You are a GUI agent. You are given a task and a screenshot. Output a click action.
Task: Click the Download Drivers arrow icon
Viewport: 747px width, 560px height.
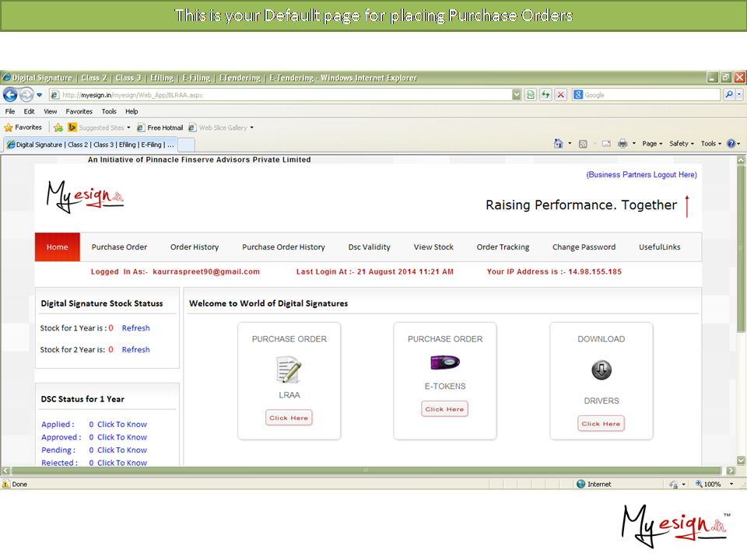(601, 371)
